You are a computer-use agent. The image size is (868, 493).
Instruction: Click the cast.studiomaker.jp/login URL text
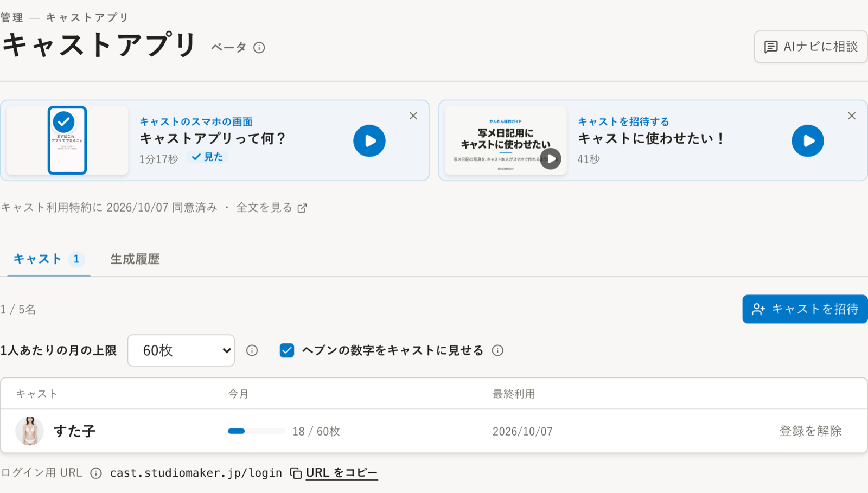click(x=196, y=473)
